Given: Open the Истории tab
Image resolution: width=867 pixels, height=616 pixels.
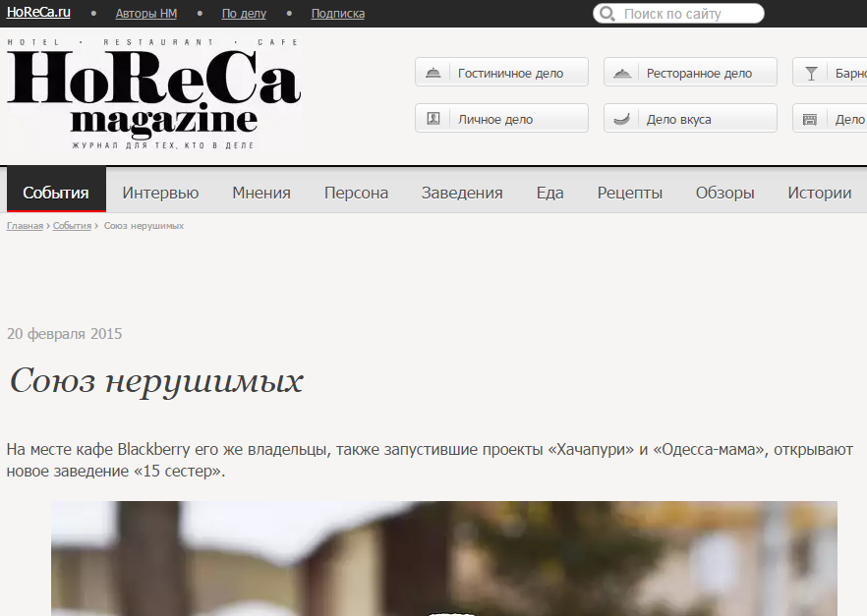Looking at the screenshot, I should tap(820, 193).
